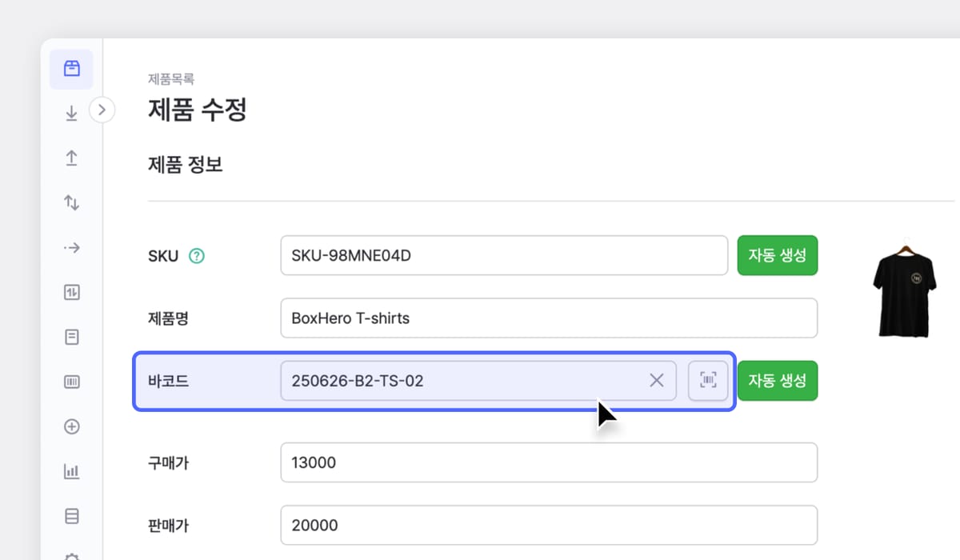Open the barcode sidebar icon
Image resolution: width=960 pixels, height=560 pixels.
point(71,382)
